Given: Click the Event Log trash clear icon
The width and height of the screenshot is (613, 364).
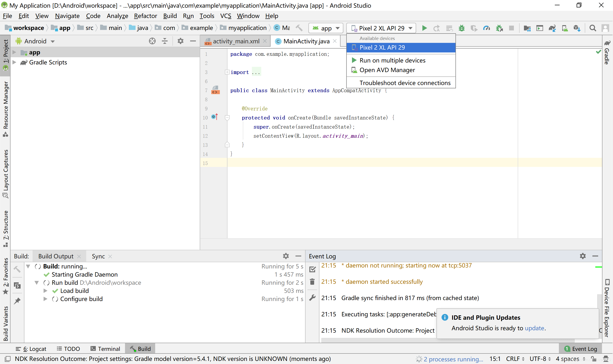Looking at the screenshot, I should [x=312, y=282].
